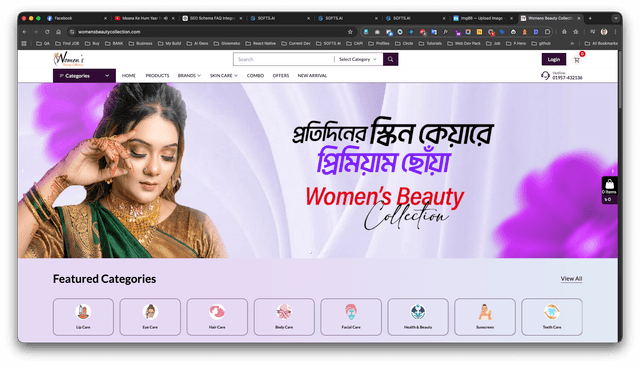Select the Hair Care category card
Image resolution: width=640 pixels, height=366 pixels.
coord(217,317)
